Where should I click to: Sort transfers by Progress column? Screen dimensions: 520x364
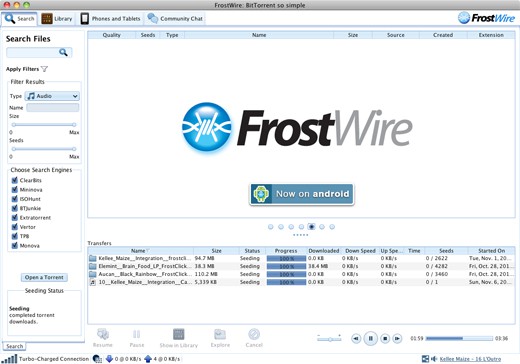coord(286,251)
